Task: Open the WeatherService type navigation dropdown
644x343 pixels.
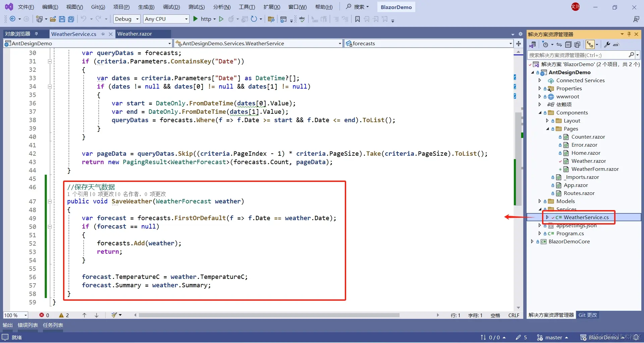Action: (258, 43)
